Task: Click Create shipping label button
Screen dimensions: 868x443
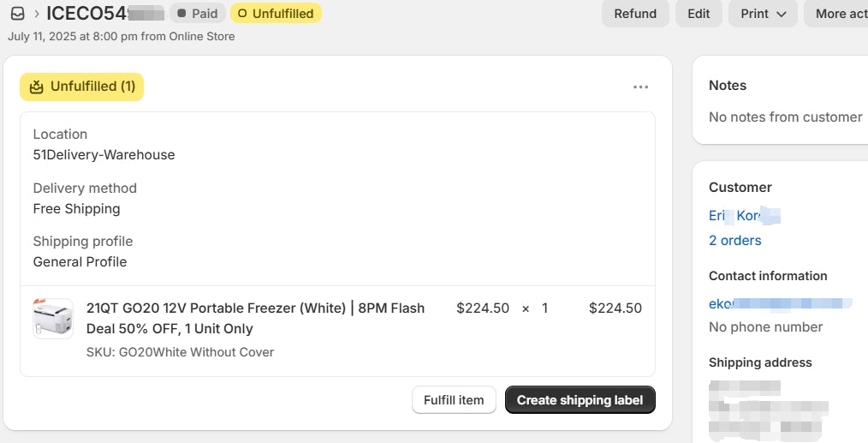Action: 580,400
